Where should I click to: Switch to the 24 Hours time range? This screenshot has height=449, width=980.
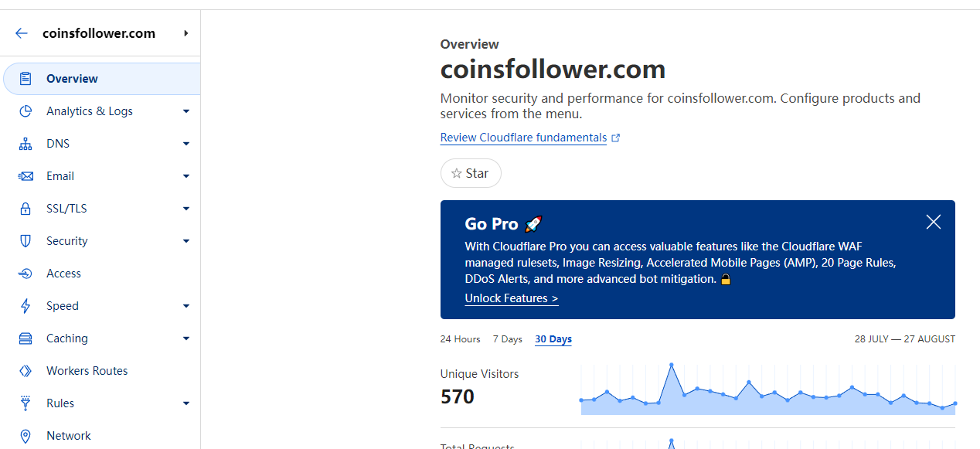tap(460, 339)
